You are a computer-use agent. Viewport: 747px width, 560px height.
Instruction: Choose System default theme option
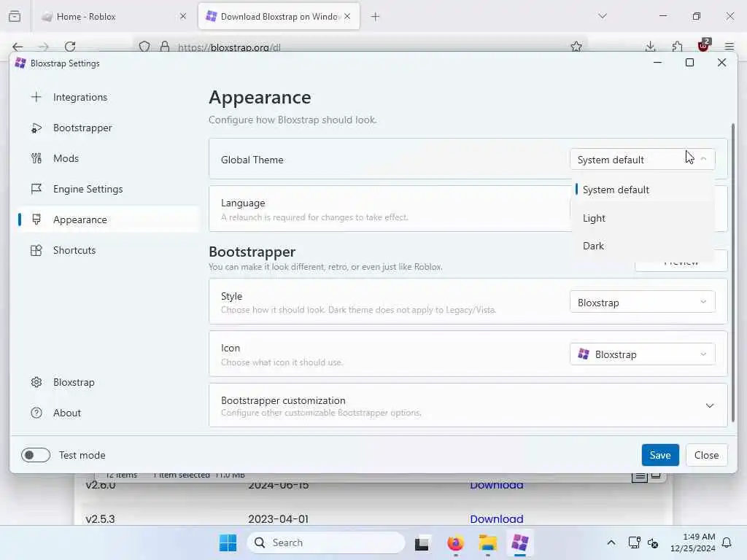click(643, 190)
